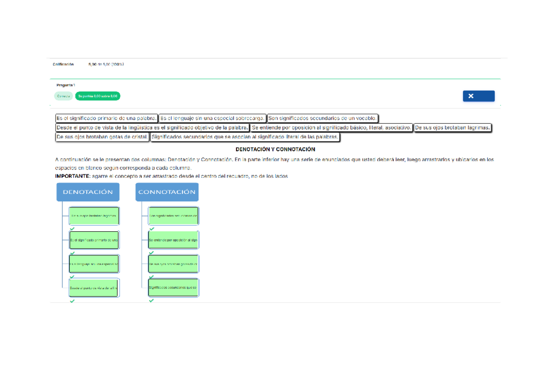Select the DENOTACIÓN column header

[x=88, y=192]
